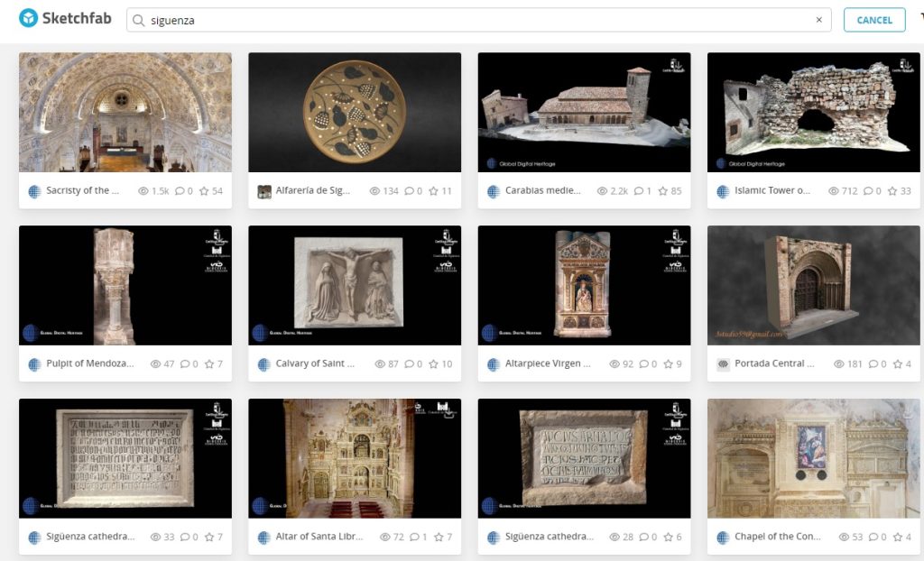This screenshot has width=924, height=561.
Task: Click the Alfarería de Sigüenza author avatar
Action: tap(264, 191)
